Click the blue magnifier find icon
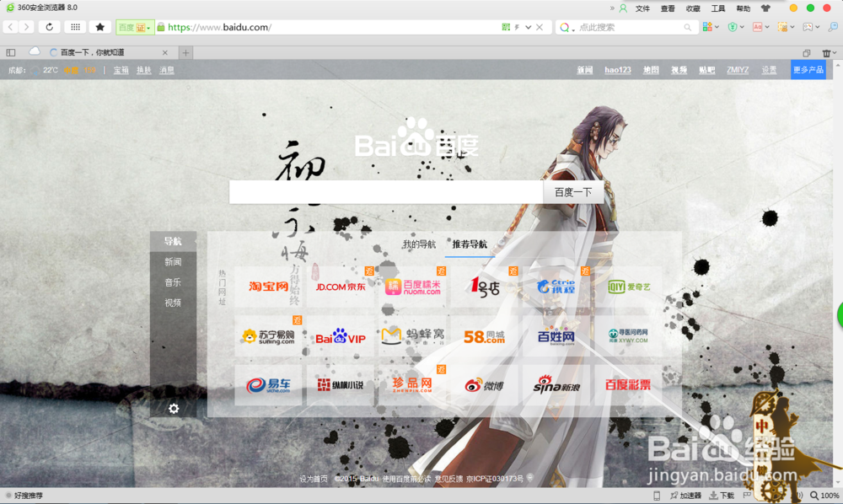 833,27
